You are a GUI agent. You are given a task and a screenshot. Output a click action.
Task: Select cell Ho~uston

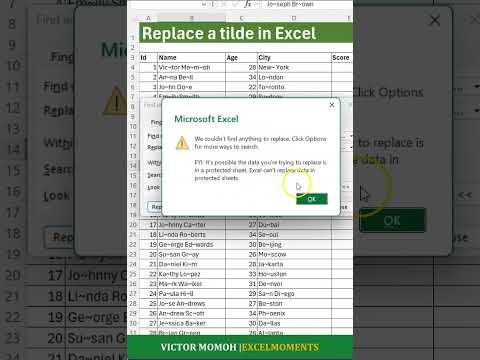294,274
